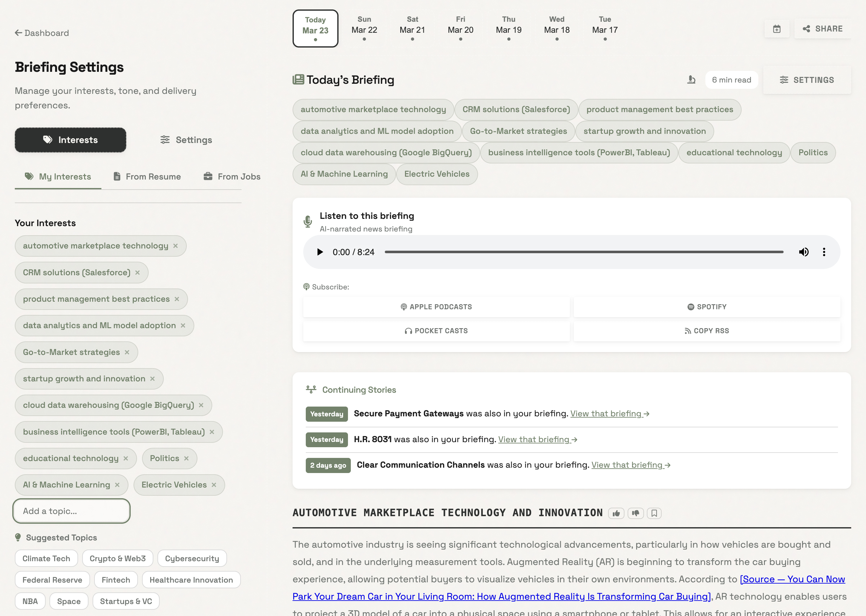
Task: Open the Pocket Casts subscription option
Action: point(436,330)
